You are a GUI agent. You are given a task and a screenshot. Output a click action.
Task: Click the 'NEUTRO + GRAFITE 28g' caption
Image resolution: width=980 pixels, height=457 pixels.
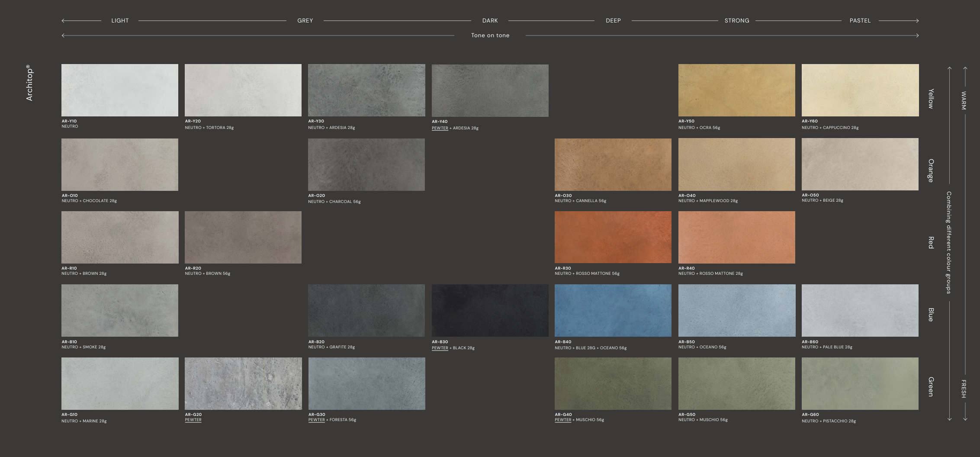pyautogui.click(x=331, y=347)
